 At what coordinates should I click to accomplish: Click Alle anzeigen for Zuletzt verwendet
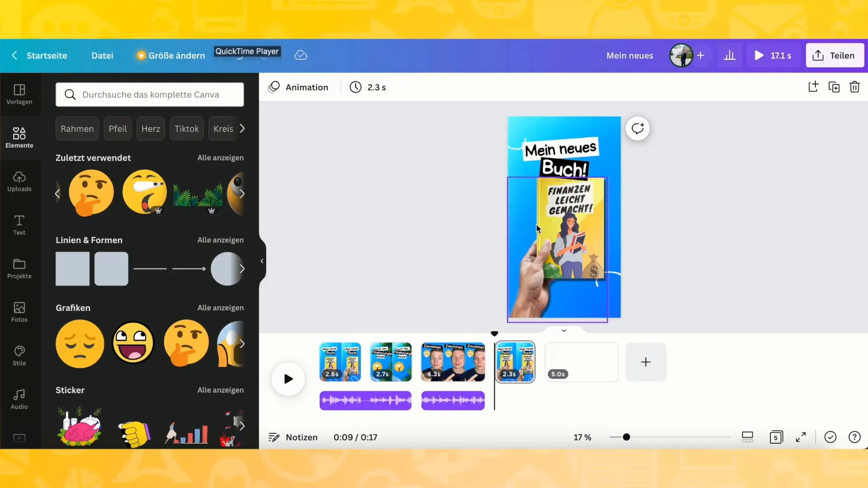click(221, 157)
